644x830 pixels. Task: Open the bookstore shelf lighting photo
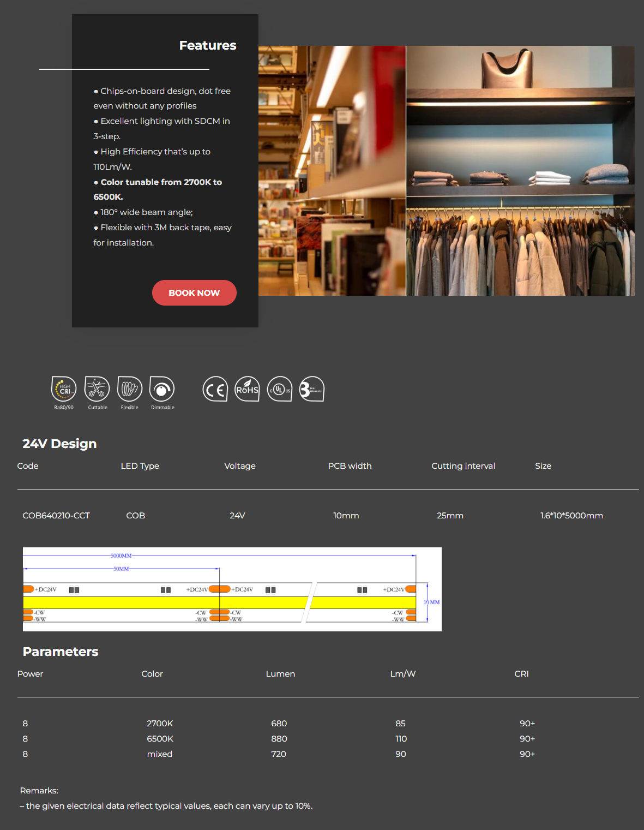tap(332, 171)
